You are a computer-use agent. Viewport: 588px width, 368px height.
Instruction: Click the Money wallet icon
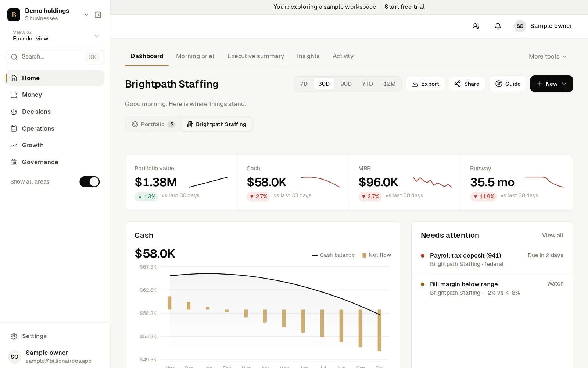(x=14, y=95)
